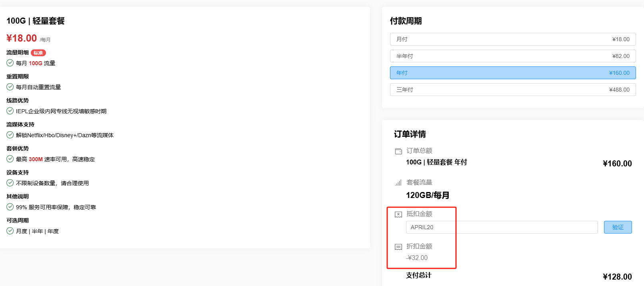Image resolution: width=644 pixels, height=286 pixels.
Task: Click check icon beside IEPL企业级内网专线
Action: (10, 111)
